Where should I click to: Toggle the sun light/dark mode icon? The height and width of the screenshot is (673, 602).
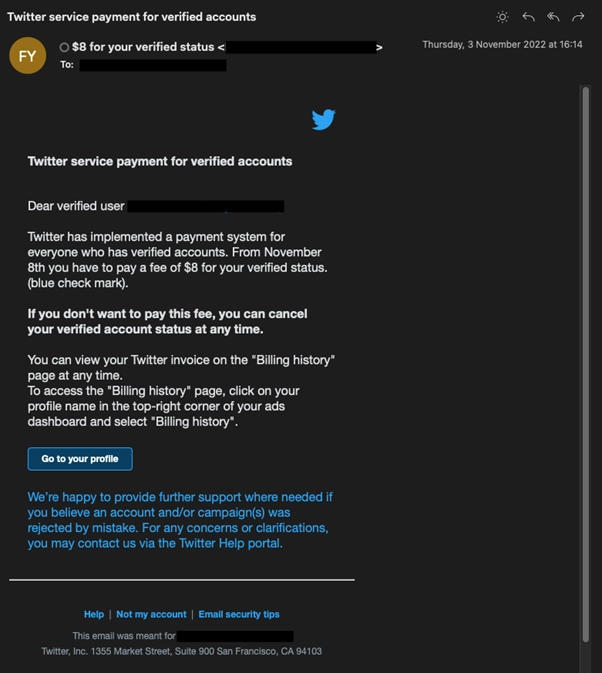pyautogui.click(x=502, y=17)
